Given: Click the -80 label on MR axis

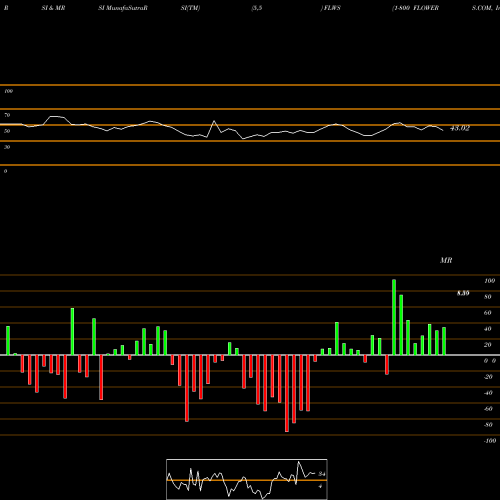Looking at the screenshot, I should pyautogui.click(x=488, y=425).
